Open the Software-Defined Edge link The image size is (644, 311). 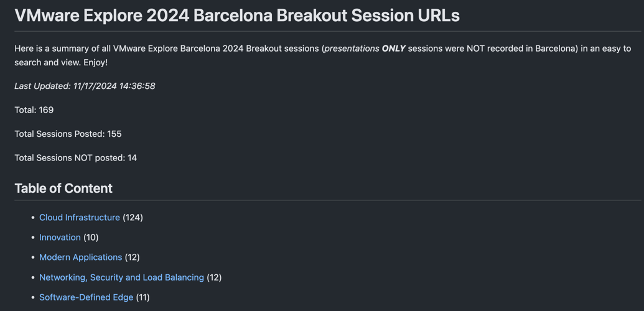click(86, 297)
